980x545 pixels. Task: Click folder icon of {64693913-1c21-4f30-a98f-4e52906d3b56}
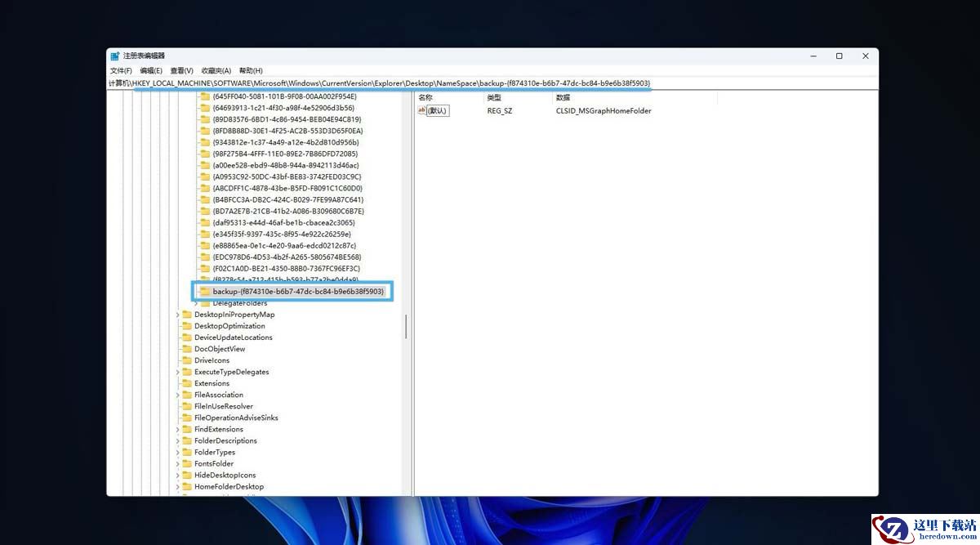[x=205, y=108]
